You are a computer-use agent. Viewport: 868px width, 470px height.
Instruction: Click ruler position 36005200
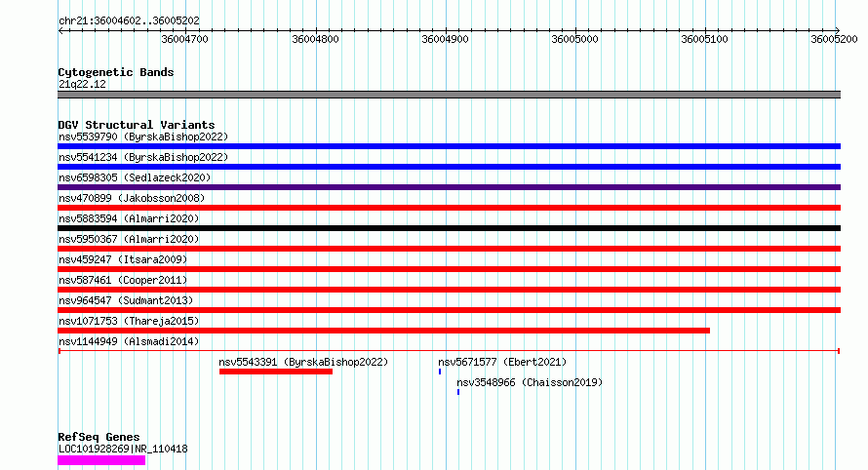click(834, 39)
